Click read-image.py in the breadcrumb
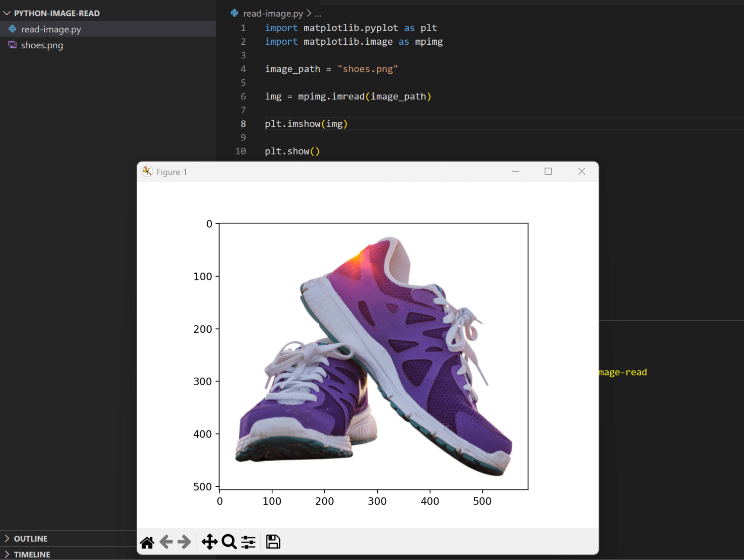Viewport: 744px width, 560px height. coord(273,14)
